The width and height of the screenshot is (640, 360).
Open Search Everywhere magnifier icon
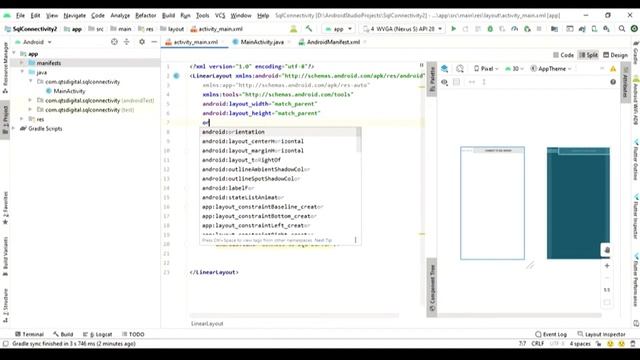622,29
